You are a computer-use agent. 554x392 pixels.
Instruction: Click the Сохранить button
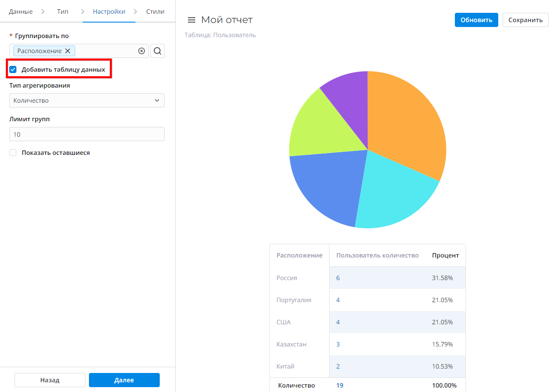[525, 20]
